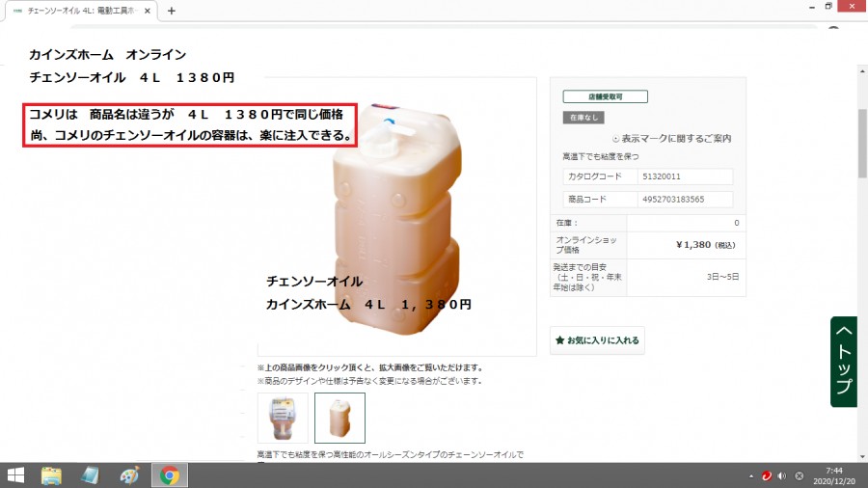This screenshot has height=488, width=868.
Task: Jump to page top with トップ button
Action: 844,362
